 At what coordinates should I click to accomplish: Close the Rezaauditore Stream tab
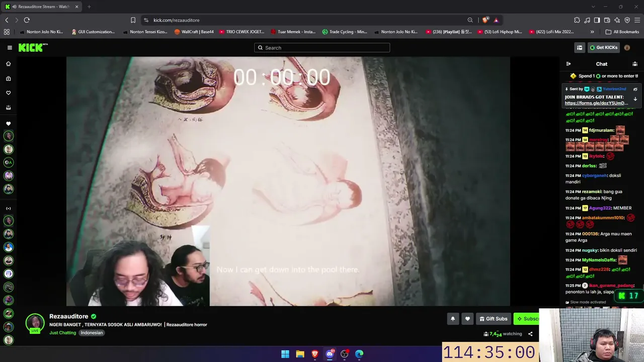(x=77, y=7)
